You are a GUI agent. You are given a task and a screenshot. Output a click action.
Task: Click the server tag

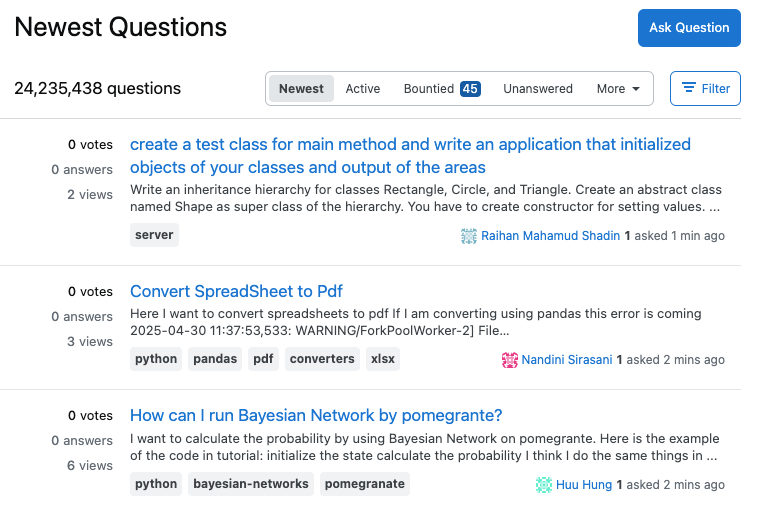(154, 235)
